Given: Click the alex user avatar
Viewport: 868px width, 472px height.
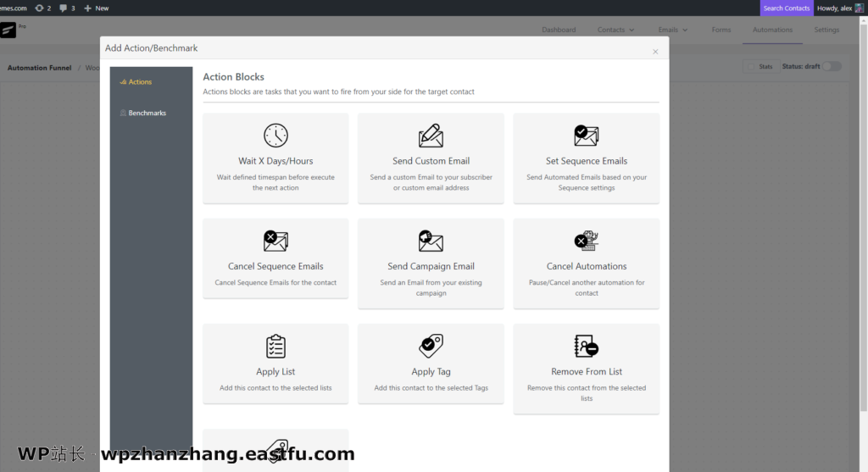Looking at the screenshot, I should click(860, 8).
